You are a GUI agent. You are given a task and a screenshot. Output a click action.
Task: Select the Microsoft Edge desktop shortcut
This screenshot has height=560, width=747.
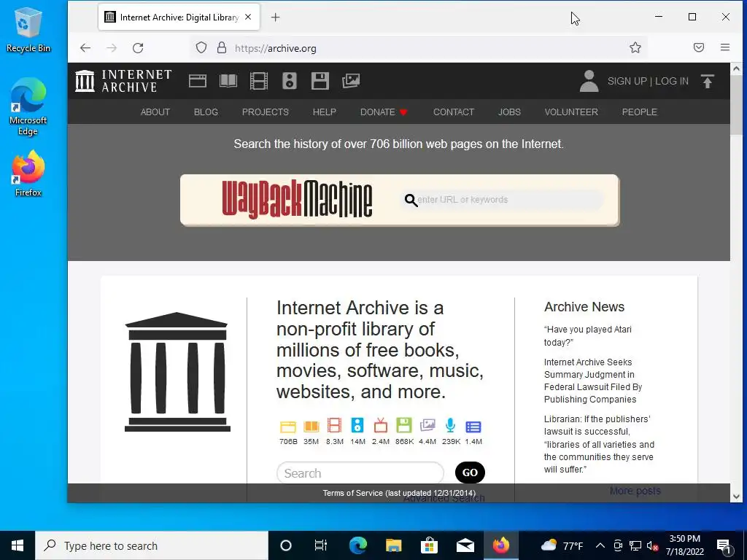point(28,107)
